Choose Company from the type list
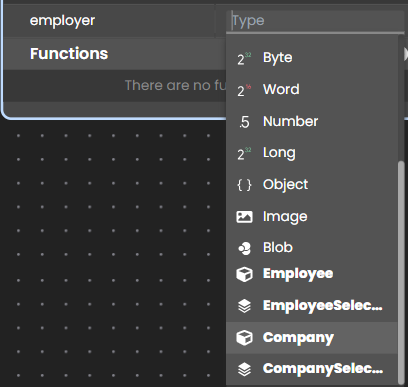Image resolution: width=408 pixels, height=388 pixels. click(312, 338)
